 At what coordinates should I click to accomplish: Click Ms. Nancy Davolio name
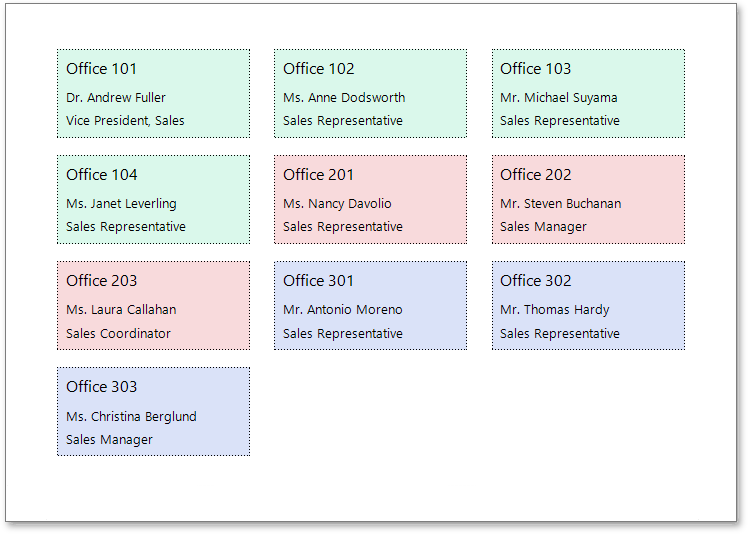337,204
